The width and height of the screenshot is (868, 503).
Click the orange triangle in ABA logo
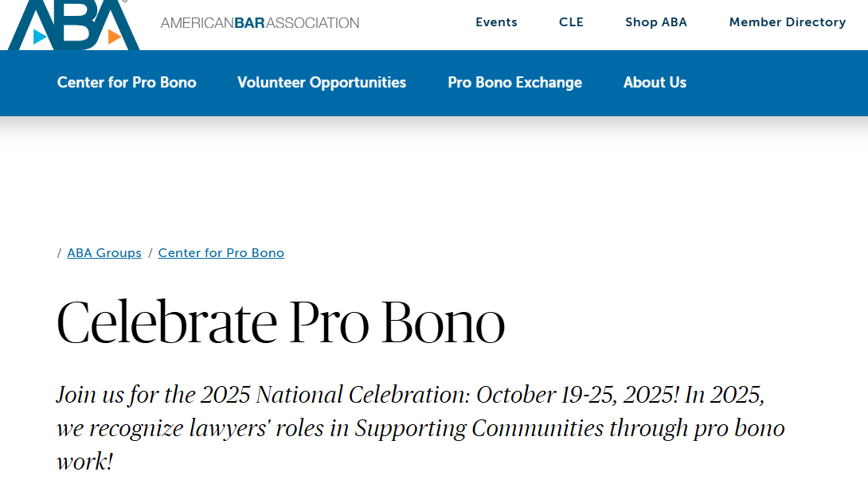coord(114,37)
